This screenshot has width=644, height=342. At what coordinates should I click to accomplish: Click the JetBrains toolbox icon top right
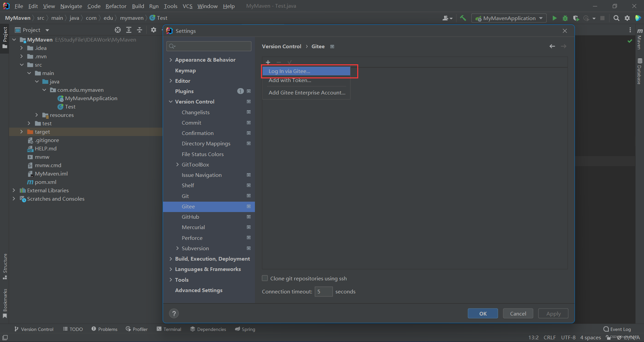pos(638,18)
